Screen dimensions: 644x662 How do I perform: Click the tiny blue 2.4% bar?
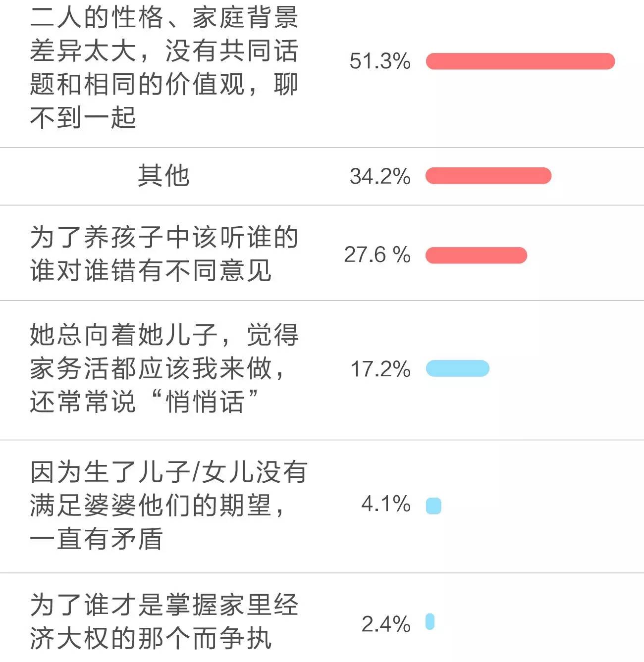click(430, 622)
